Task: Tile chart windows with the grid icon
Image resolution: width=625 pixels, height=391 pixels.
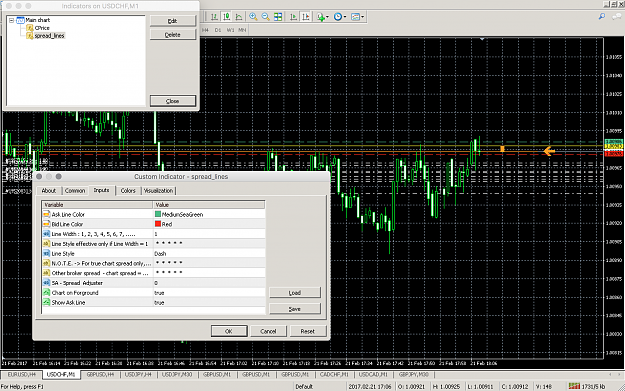Action: [x=278, y=17]
